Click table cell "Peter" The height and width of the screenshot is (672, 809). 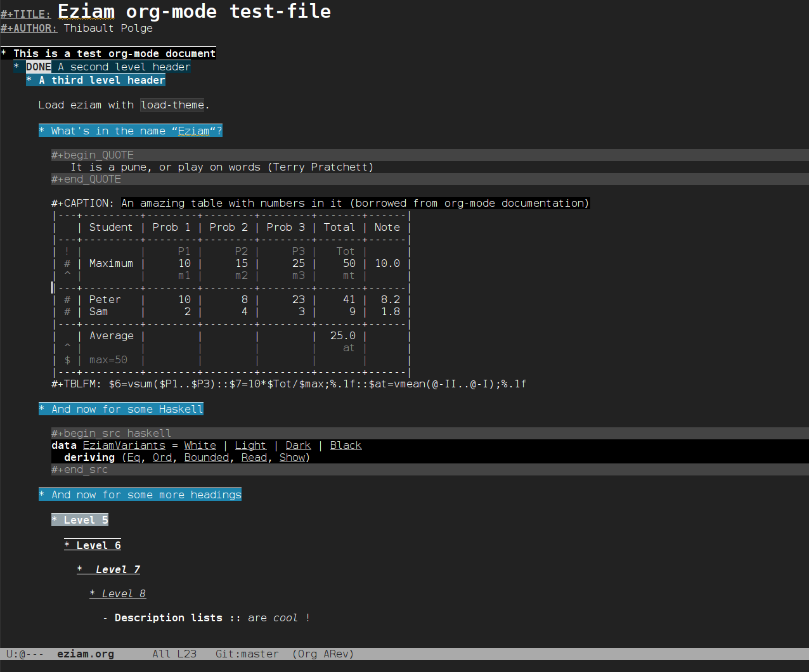[105, 299]
